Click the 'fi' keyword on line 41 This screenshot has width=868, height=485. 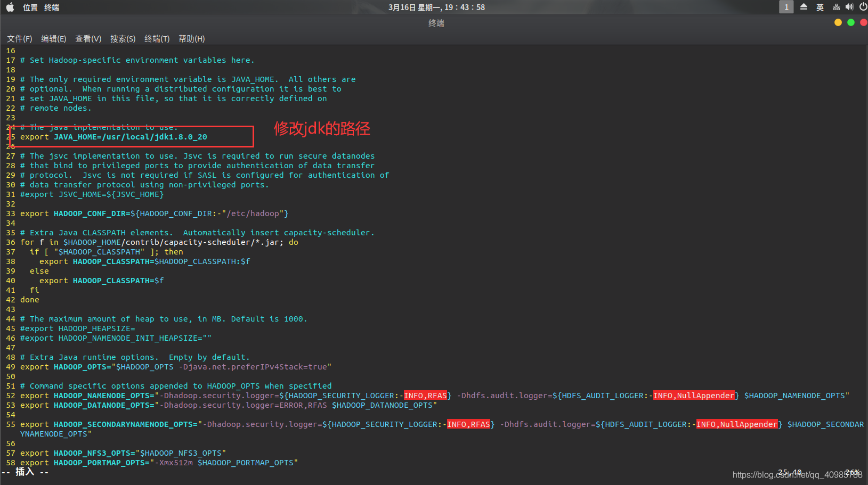click(35, 290)
